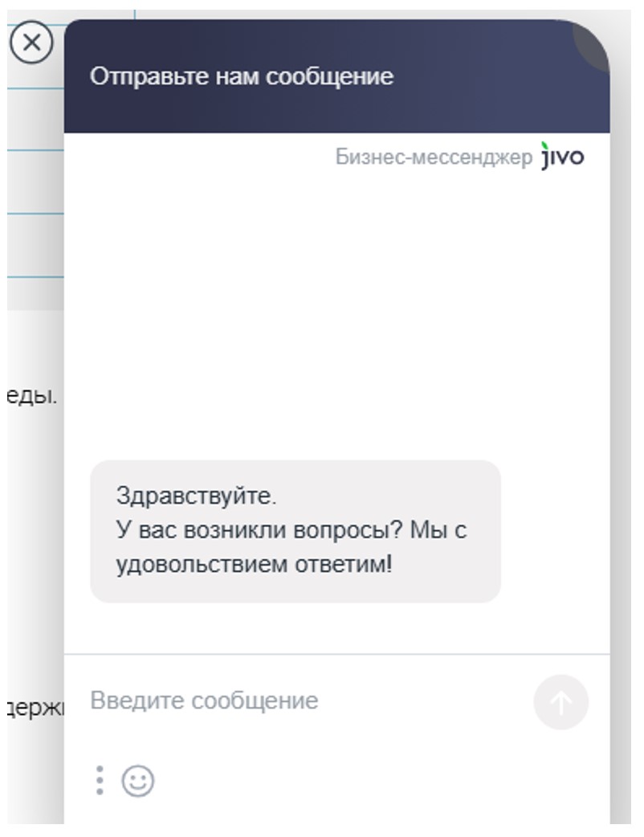Viewport: 644px width, 837px height.
Task: Click the удовольствием ответим! text line
Action: [x=254, y=565]
